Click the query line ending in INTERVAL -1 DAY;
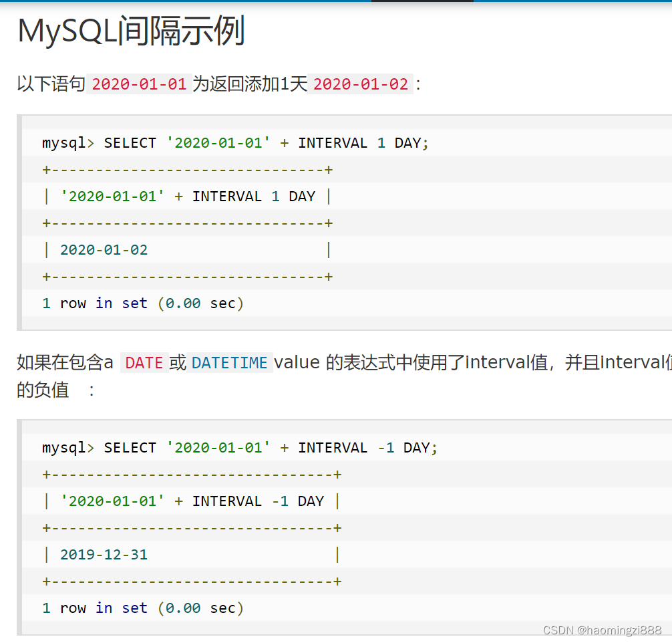Screen dimensions: 672x643 pyautogui.click(x=240, y=448)
